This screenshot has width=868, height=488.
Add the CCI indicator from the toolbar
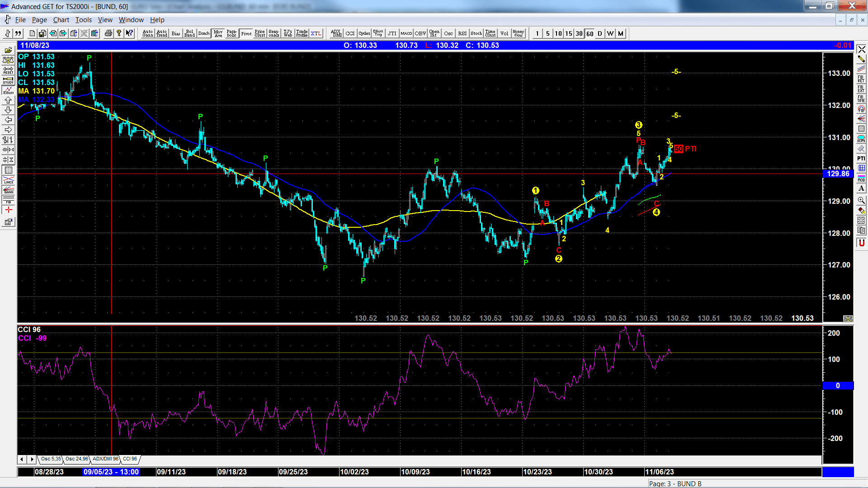(350, 33)
